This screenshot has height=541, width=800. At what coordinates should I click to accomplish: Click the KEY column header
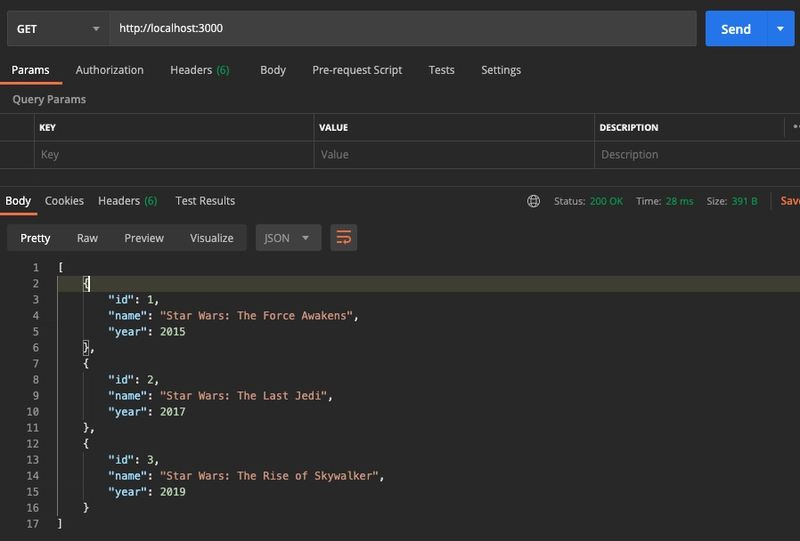point(47,128)
